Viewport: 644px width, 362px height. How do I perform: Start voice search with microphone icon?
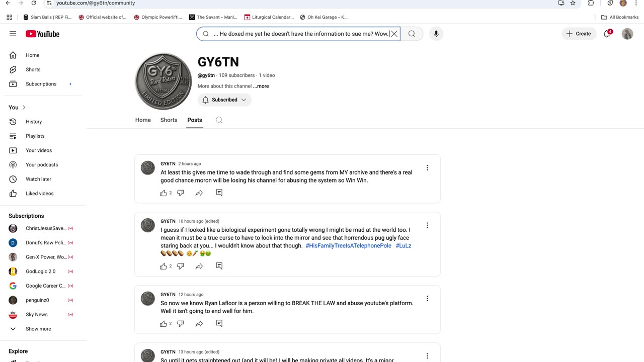tap(436, 34)
